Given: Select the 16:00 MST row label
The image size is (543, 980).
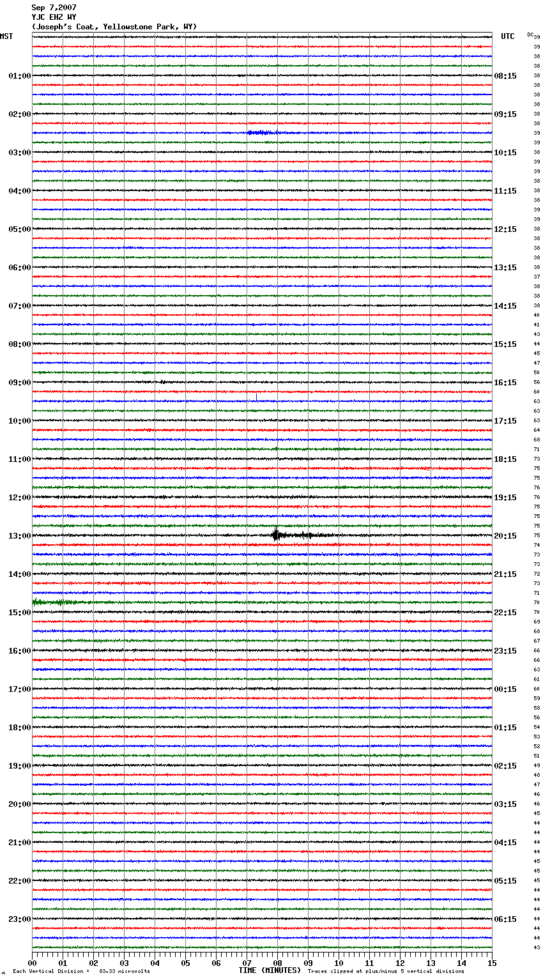Looking at the screenshot, I should pyautogui.click(x=20, y=651).
